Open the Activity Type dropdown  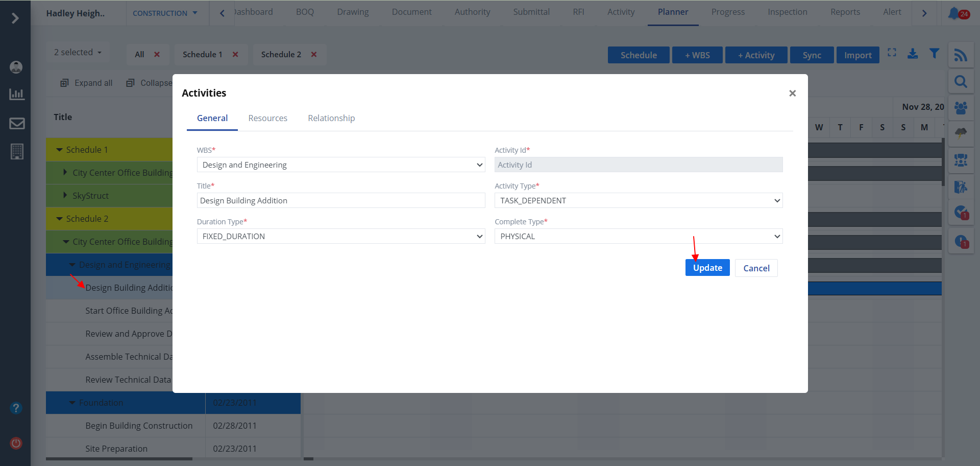(x=638, y=200)
